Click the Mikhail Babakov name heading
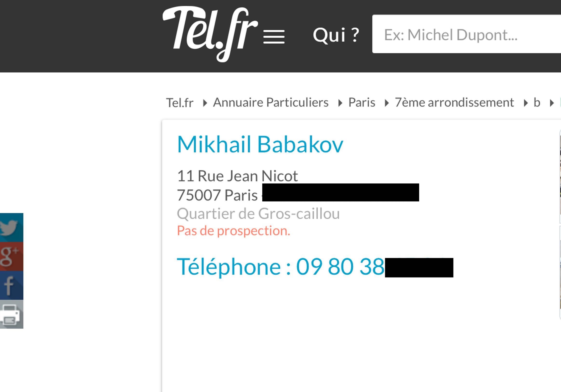Image resolution: width=561 pixels, height=392 pixels. (x=260, y=145)
